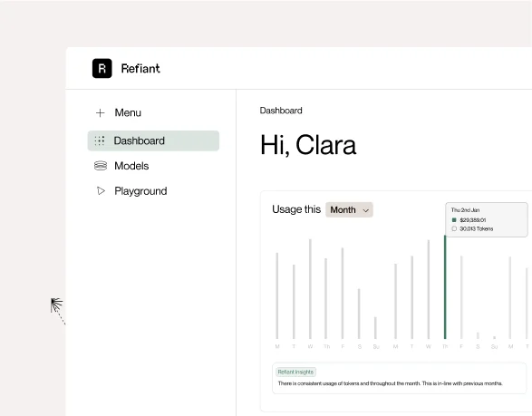Click the plus icon beside Menu
Screen dimensions: 532x416
100,112
